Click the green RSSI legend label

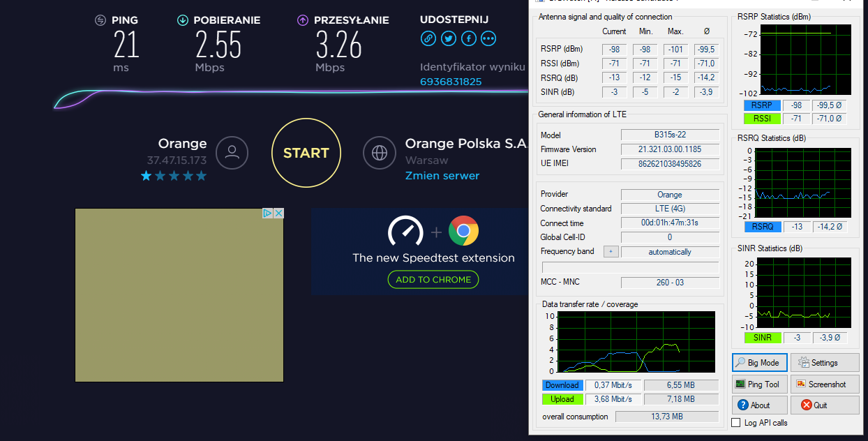(761, 119)
